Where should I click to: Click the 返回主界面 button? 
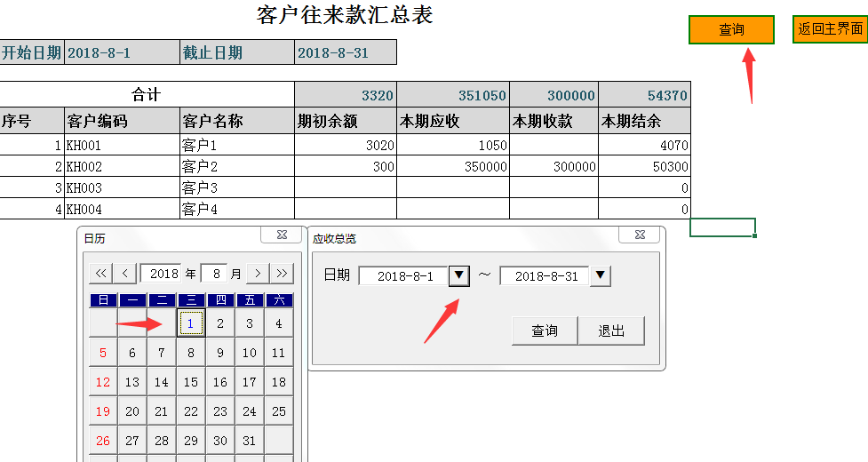coord(831,28)
